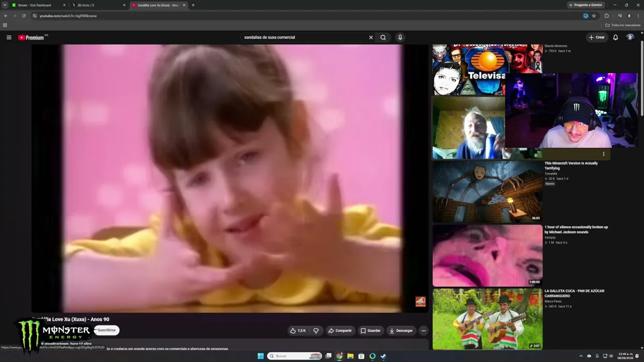The height and width of the screenshot is (362, 644).
Task: Subscribe to the channel with Suscribirse
Action: click(107, 330)
